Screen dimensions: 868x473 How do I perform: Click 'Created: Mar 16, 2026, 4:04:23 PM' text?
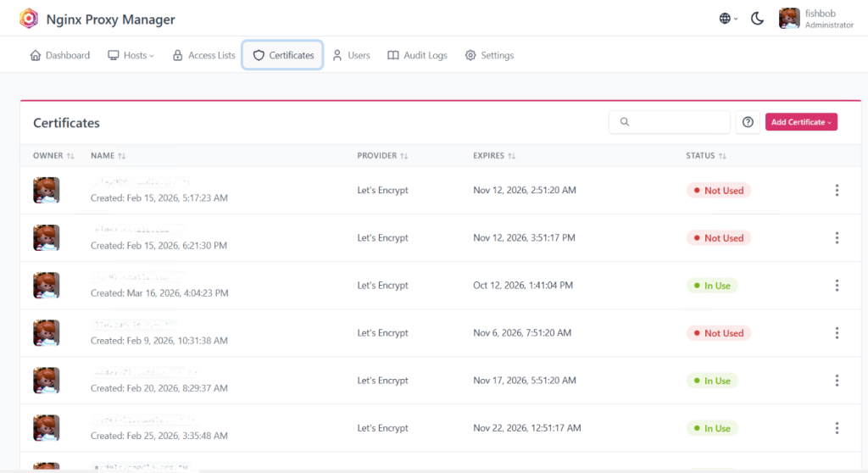click(x=159, y=293)
